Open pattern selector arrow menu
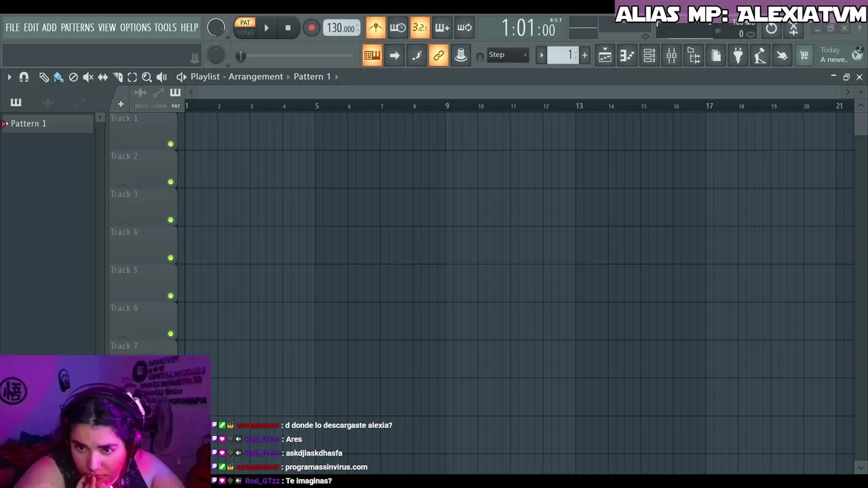This screenshot has width=868, height=488. click(541, 55)
